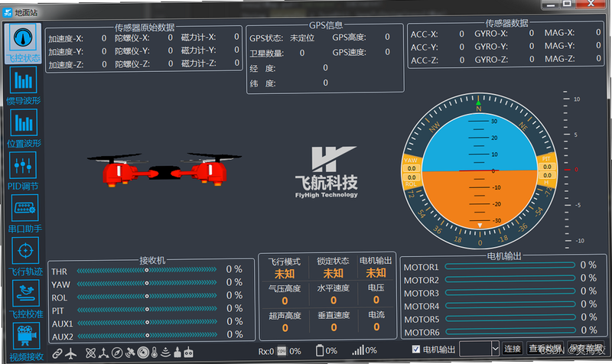Screen dimensions: 612x364
Task: Click the 连接 connect button
Action: pyautogui.click(x=513, y=349)
